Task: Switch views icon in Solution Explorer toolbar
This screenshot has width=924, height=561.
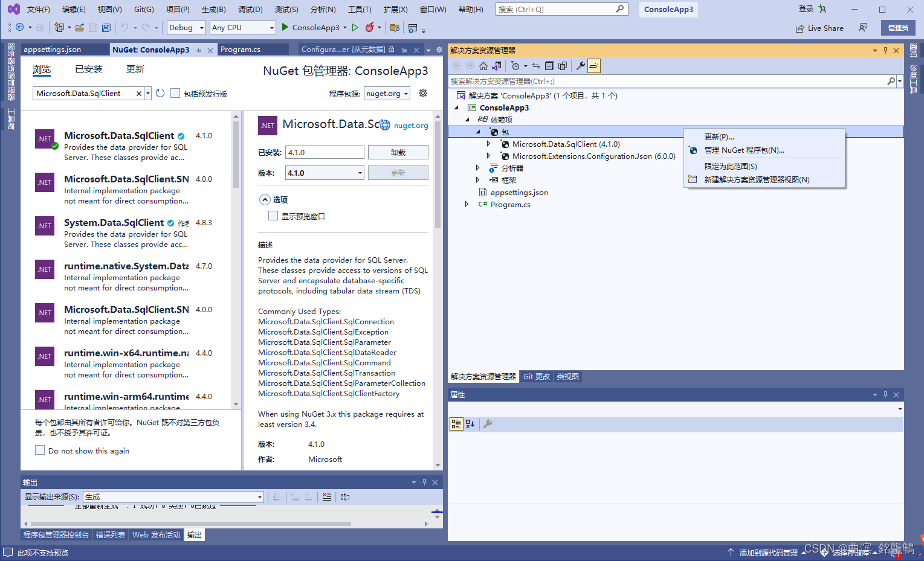Action: click(x=497, y=66)
